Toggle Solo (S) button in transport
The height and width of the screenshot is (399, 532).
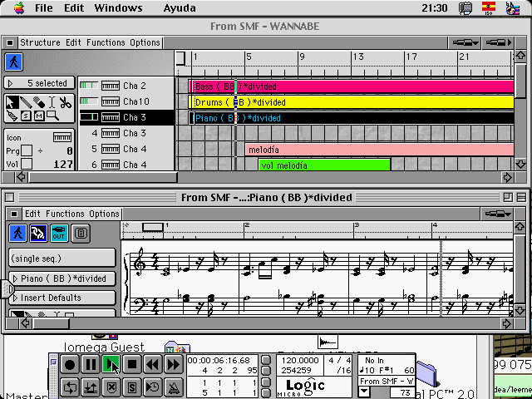[132, 387]
